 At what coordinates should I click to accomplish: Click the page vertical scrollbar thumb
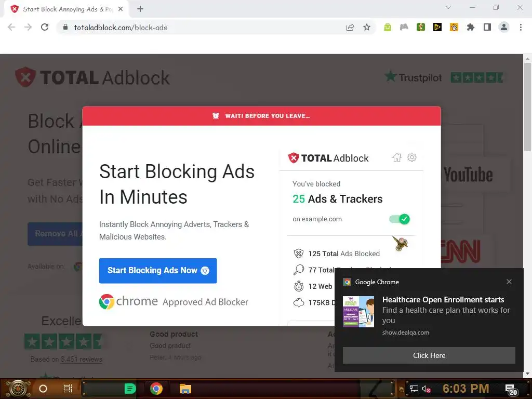(x=528, y=107)
